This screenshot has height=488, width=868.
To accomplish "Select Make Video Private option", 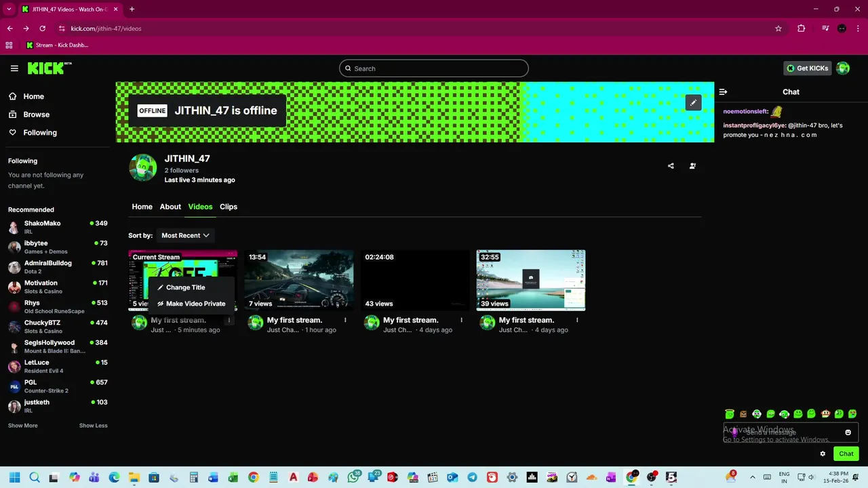I will coord(191,304).
